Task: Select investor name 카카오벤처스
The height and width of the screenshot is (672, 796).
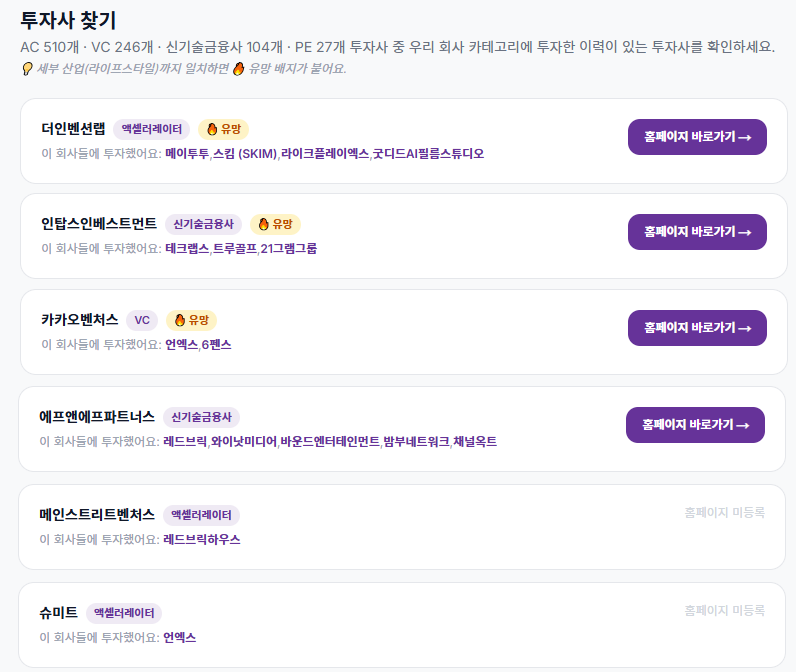Action: [x=80, y=320]
